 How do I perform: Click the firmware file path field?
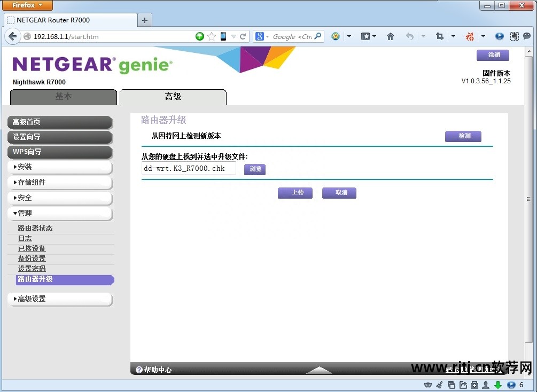[x=189, y=168]
